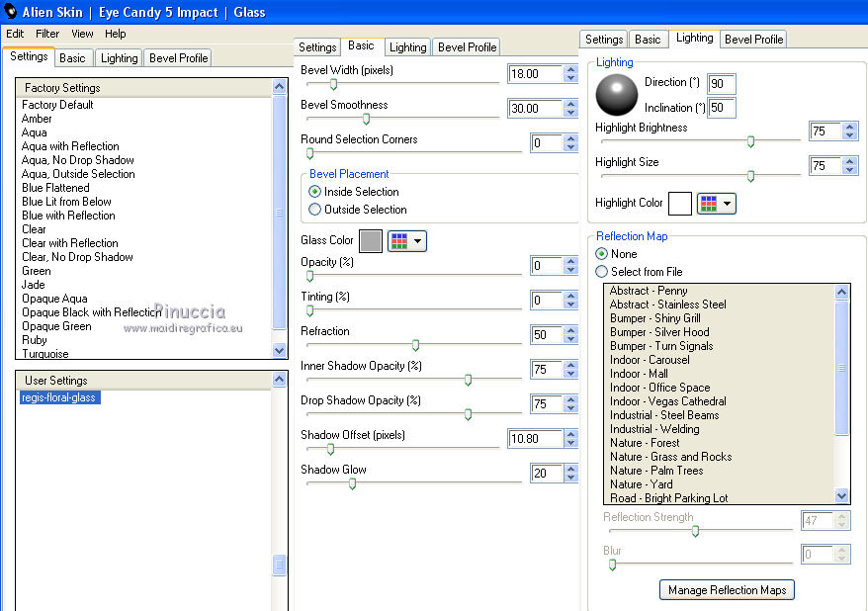Select Nature - Palm Trees reflection map
The image size is (868, 611).
pyautogui.click(x=656, y=471)
